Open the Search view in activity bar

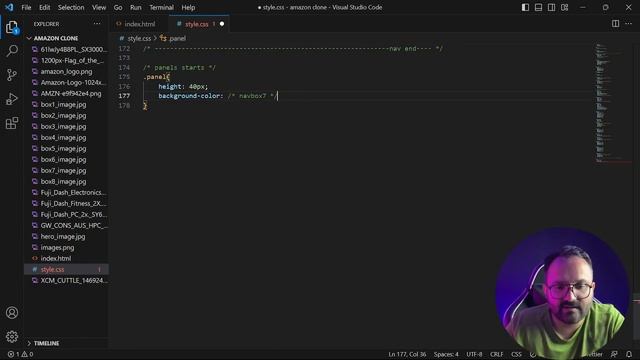[x=12, y=51]
